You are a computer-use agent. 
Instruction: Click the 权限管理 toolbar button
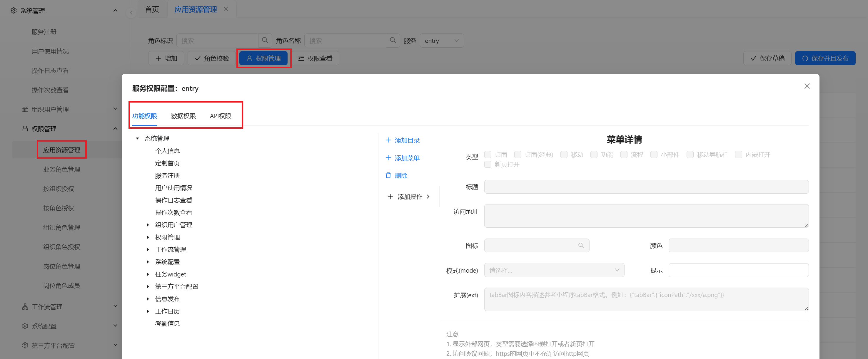263,58
